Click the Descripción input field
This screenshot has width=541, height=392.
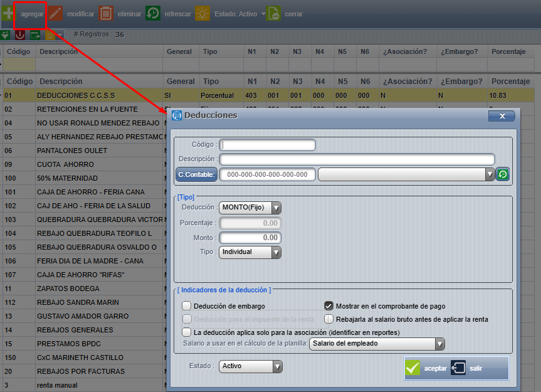(x=357, y=159)
